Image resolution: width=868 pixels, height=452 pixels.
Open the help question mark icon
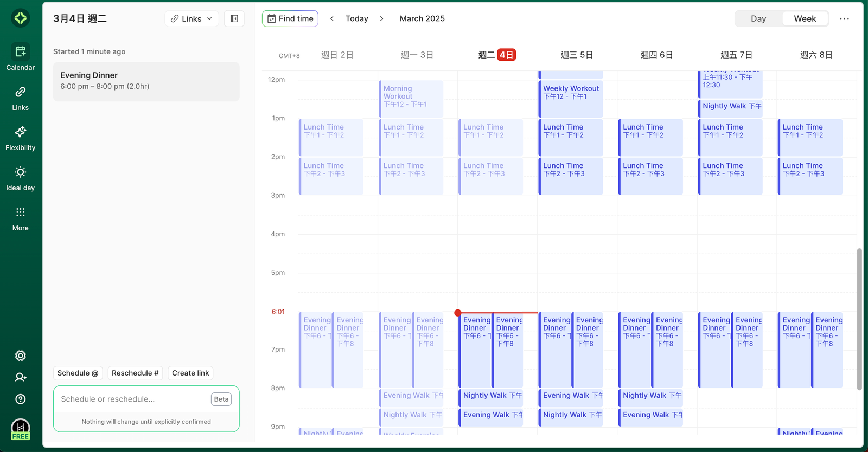point(21,399)
